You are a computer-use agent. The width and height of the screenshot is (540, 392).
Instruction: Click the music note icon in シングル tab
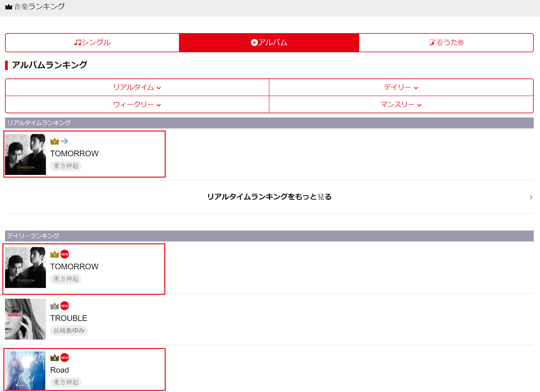click(77, 43)
